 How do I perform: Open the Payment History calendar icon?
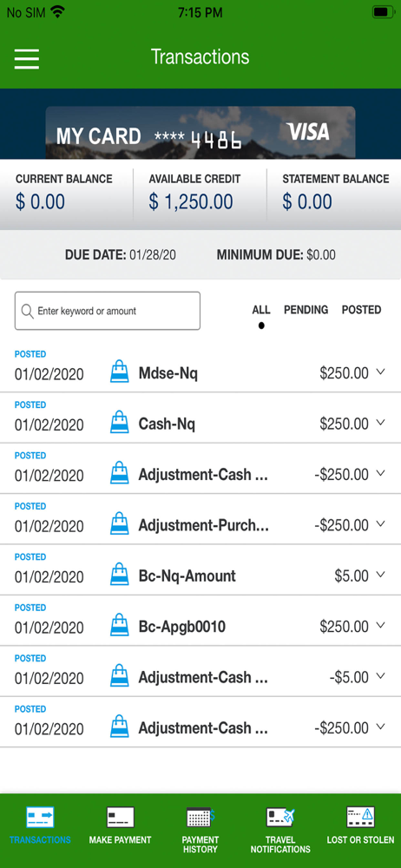coord(200,817)
